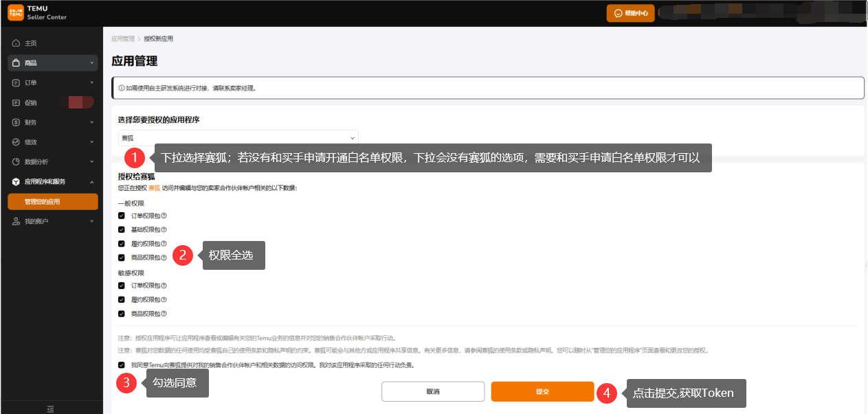Expand the 订单 menu chevron
Viewport: 868px width, 414px height.
[x=91, y=83]
